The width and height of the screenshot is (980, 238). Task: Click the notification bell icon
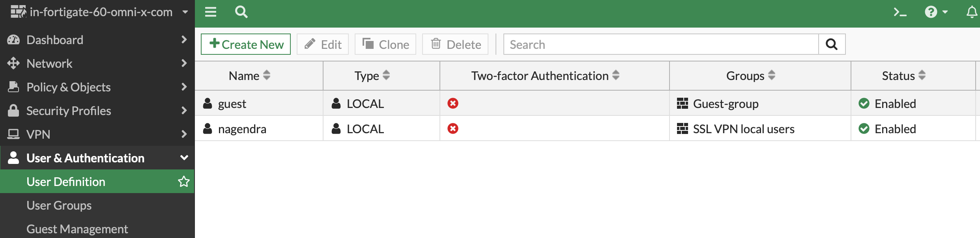coord(972,12)
